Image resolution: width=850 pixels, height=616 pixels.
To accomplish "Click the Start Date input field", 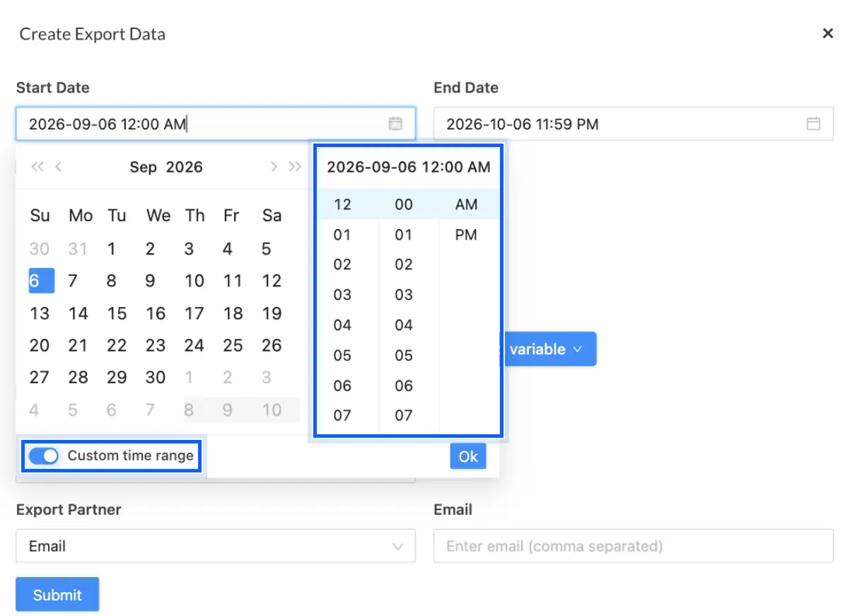I will point(216,124).
